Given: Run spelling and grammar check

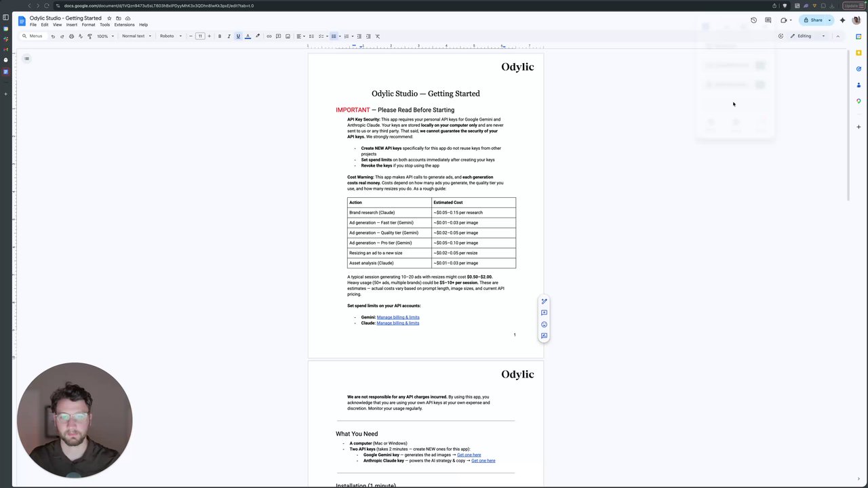Looking at the screenshot, I should pos(80,36).
